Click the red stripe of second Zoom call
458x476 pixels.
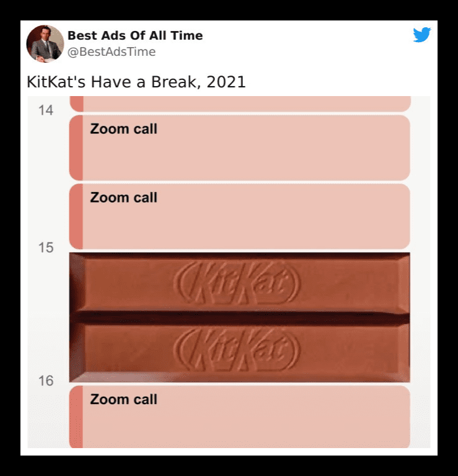tap(76, 216)
